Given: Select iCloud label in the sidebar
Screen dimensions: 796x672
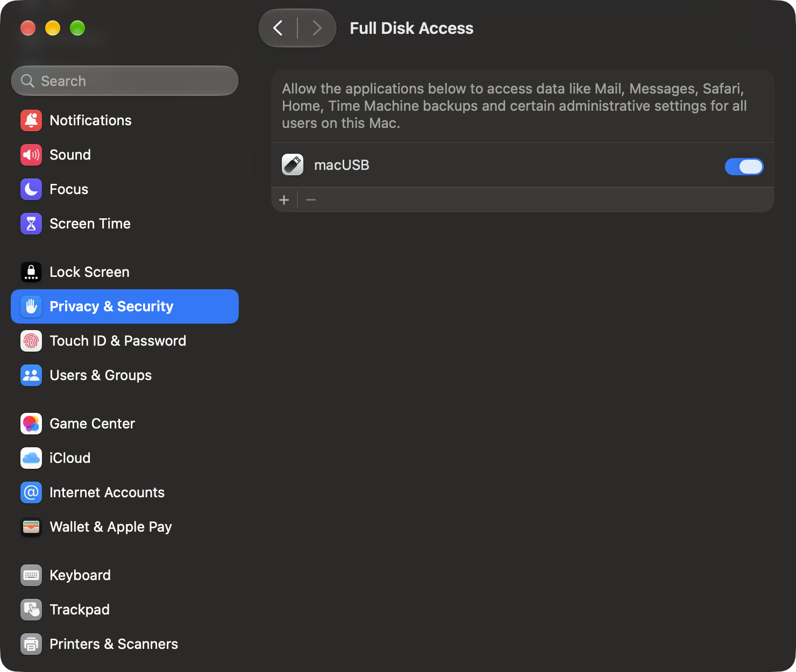Looking at the screenshot, I should [x=70, y=458].
